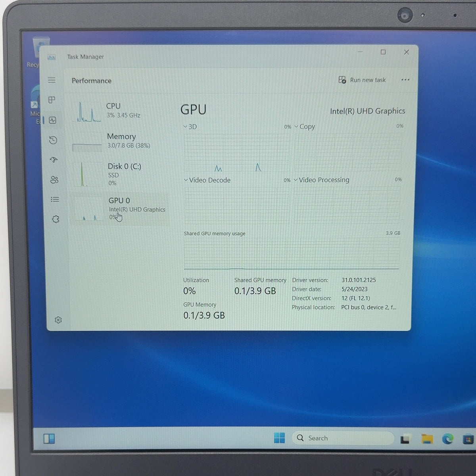The image size is (476, 476).
Task: Open the App history page icon
Action: coord(53,140)
